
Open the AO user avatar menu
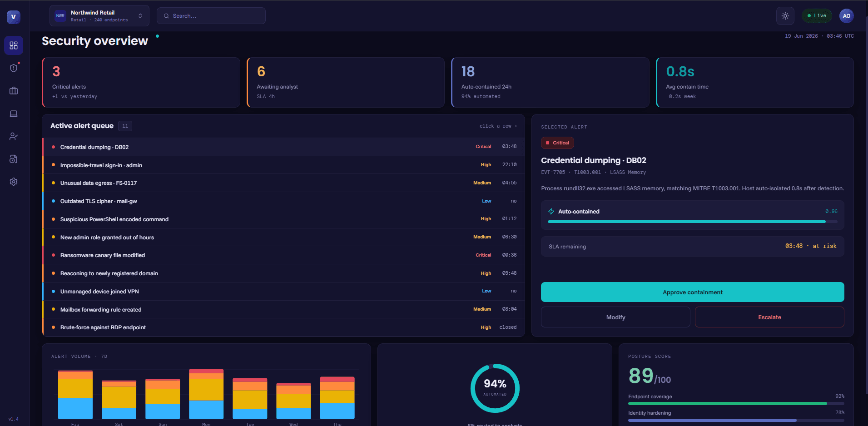pos(847,16)
